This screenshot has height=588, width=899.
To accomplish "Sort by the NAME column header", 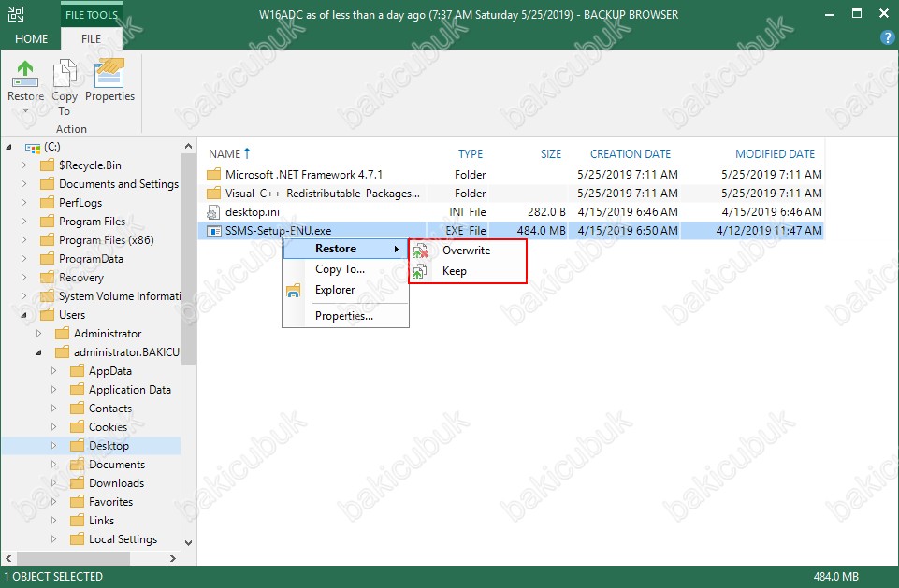I will click(225, 153).
